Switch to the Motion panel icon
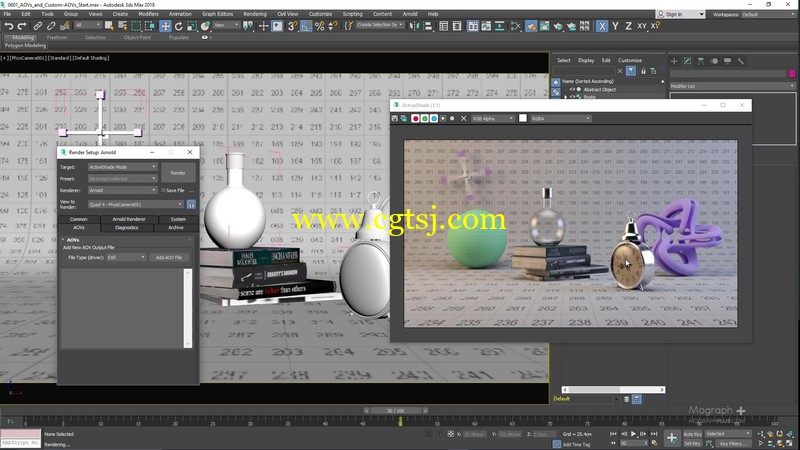 coord(714,61)
